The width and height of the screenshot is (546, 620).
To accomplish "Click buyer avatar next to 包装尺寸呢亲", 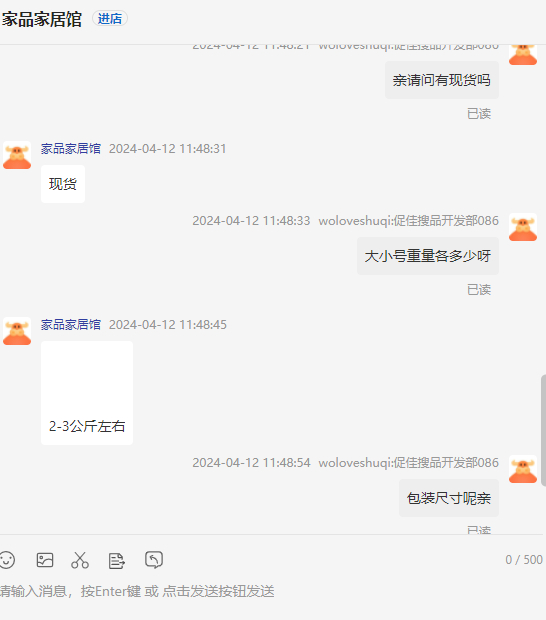I will (x=523, y=469).
